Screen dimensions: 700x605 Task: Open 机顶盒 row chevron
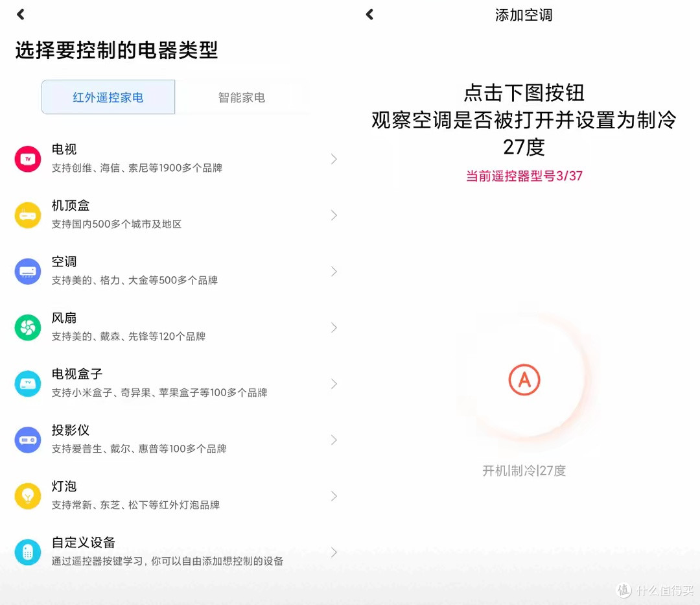pos(334,215)
